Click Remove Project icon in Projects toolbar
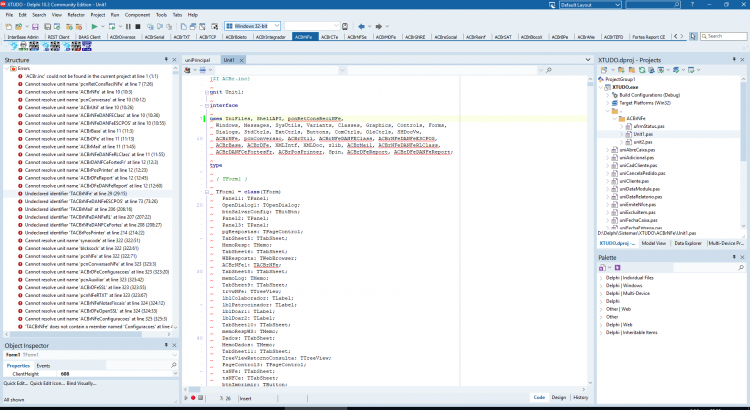 click(631, 70)
